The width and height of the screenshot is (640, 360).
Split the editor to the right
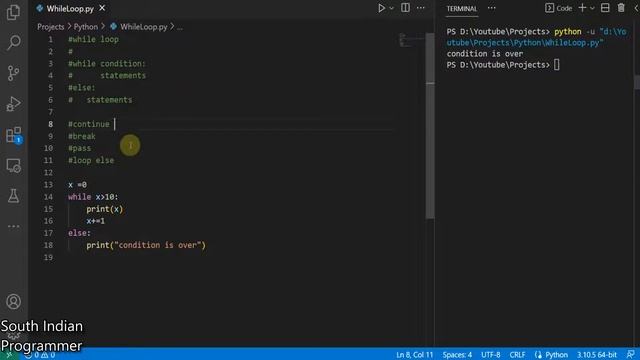[x=405, y=8]
